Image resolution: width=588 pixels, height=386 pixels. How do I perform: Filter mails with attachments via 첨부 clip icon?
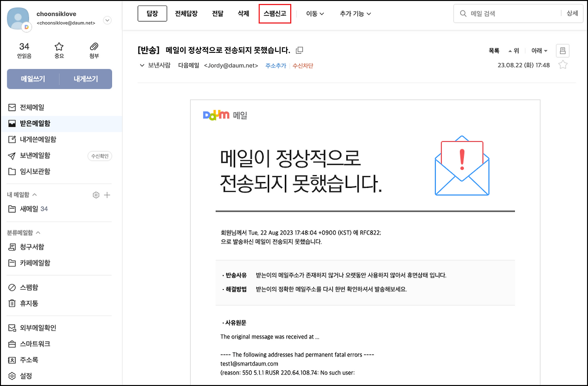pos(94,51)
